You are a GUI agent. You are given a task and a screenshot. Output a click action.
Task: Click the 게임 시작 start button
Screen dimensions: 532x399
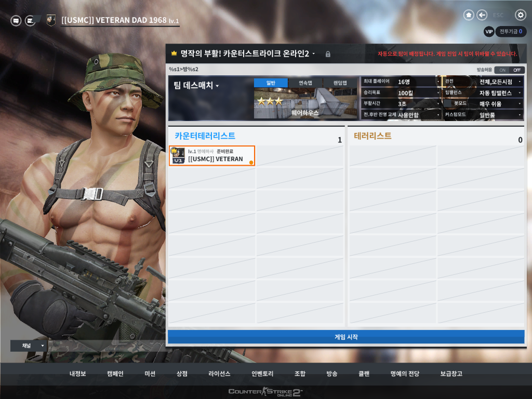[x=346, y=337]
